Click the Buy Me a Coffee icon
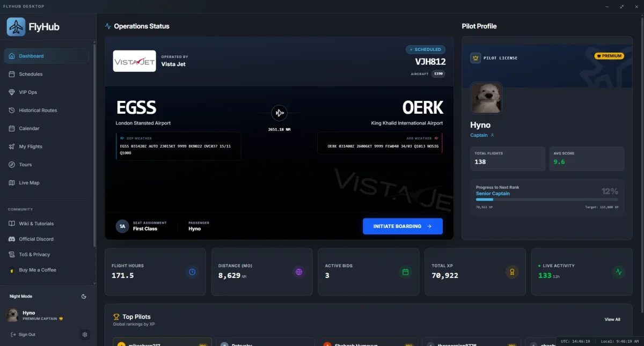The width and height of the screenshot is (644, 346). coord(12,270)
